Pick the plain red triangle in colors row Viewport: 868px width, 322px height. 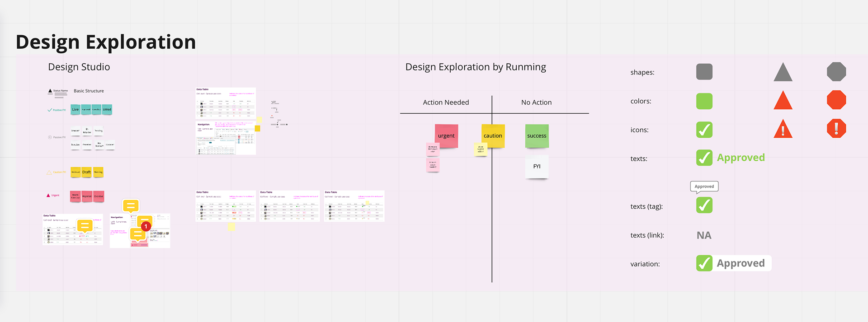point(783,101)
